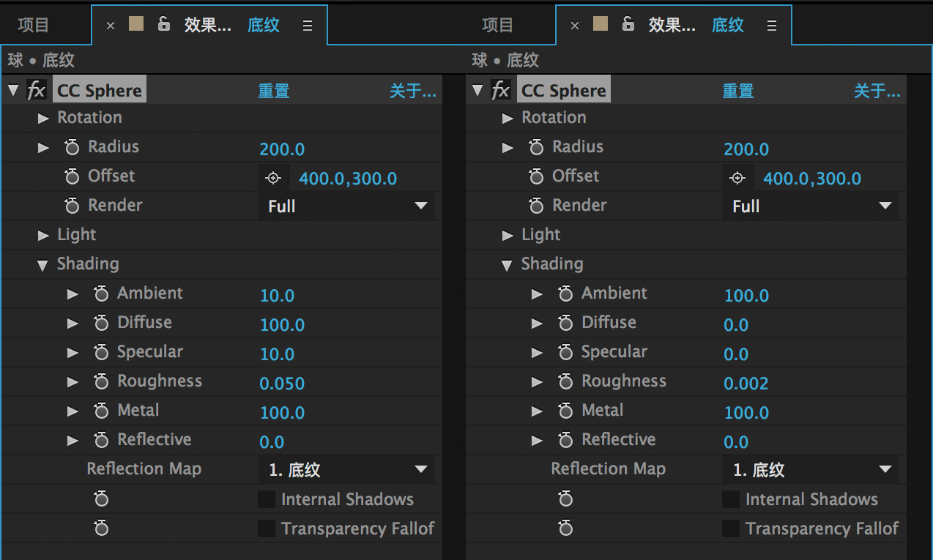This screenshot has width=933, height=560.
Task: Enable Internal Shadows checkbox in left panel
Action: 267,499
